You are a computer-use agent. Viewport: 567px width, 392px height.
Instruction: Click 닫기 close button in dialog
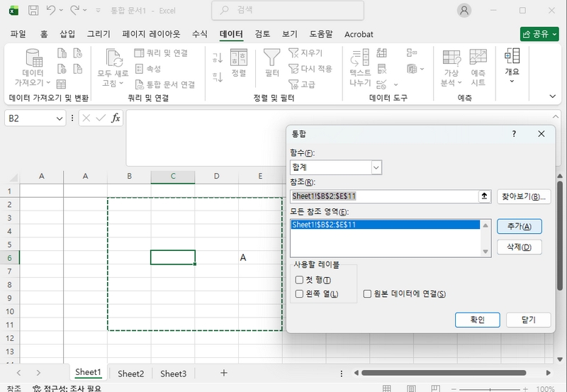(x=528, y=320)
